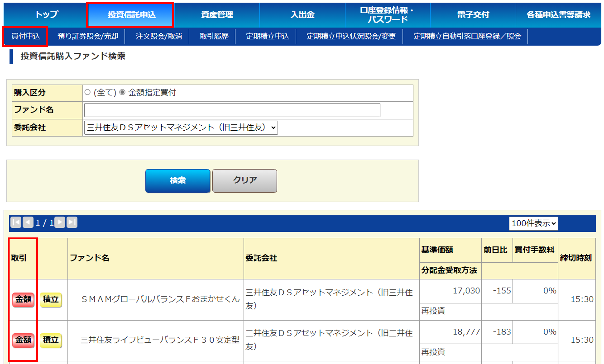Click the 検索 search button

[x=178, y=181]
